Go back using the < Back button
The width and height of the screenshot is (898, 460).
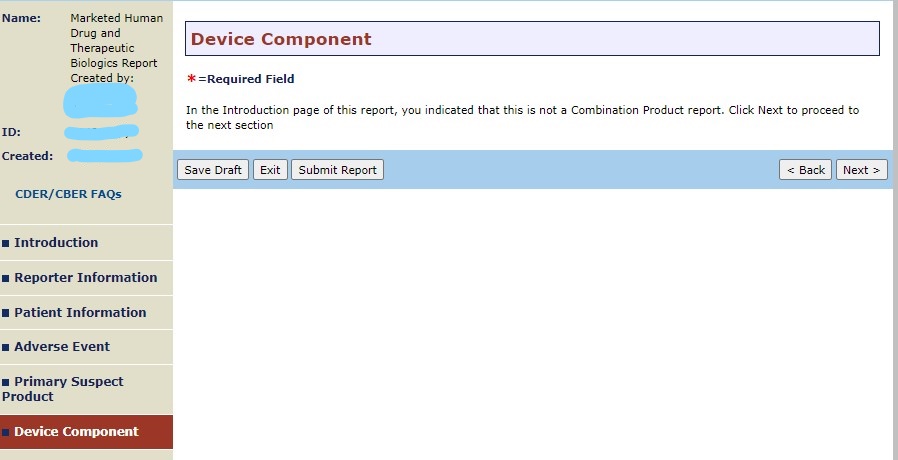tap(805, 170)
